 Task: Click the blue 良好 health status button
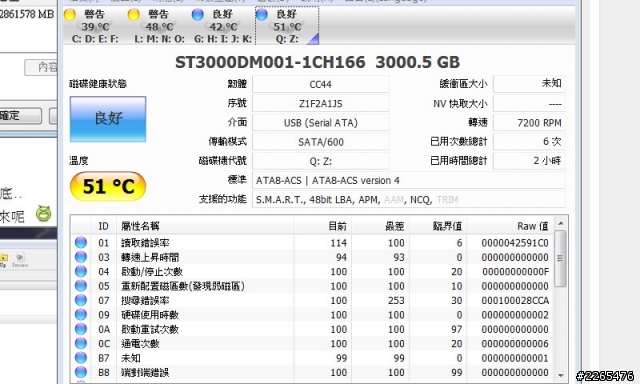108,119
